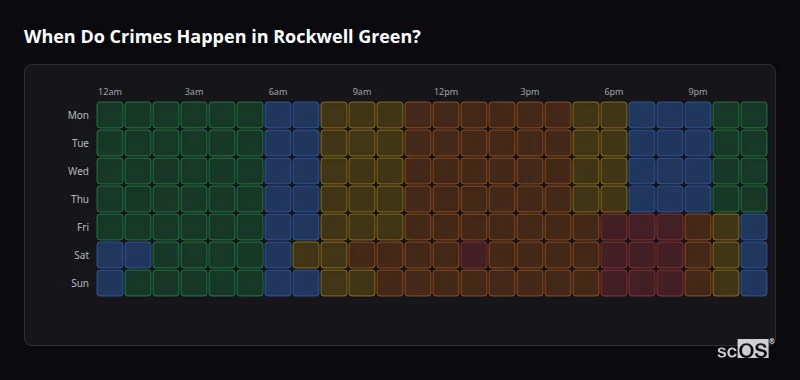Click the Sunday 3pm orange cell
Viewport: 800px width, 380px height.
(530, 283)
